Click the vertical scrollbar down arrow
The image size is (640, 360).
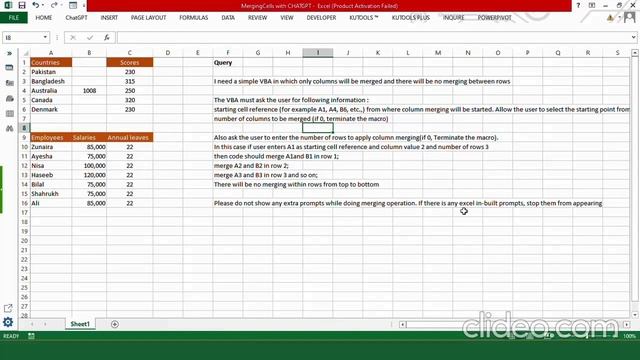(x=635, y=315)
